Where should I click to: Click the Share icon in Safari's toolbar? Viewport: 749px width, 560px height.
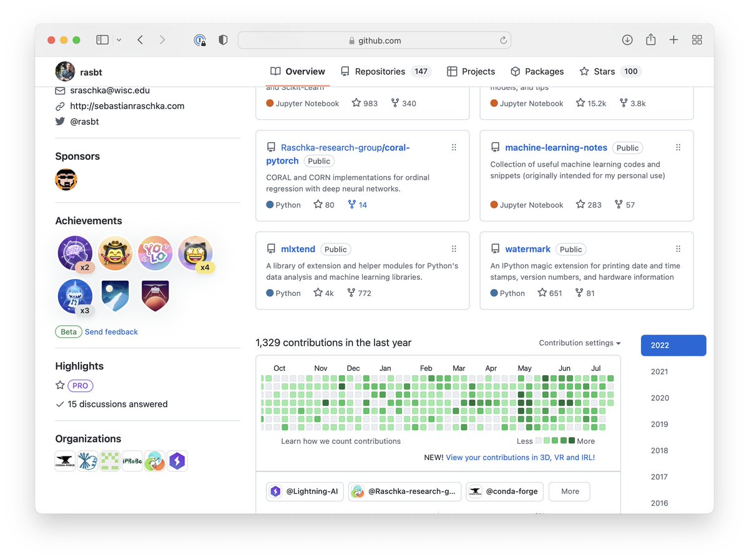coord(650,39)
